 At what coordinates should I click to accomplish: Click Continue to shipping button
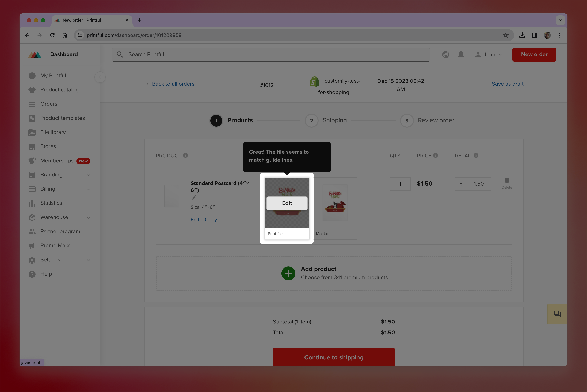[x=334, y=357]
